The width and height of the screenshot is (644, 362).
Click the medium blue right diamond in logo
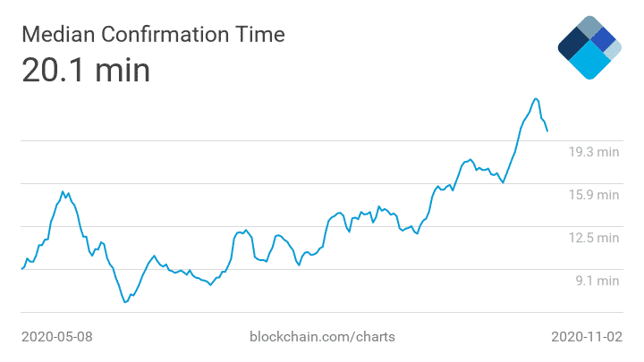(604, 39)
